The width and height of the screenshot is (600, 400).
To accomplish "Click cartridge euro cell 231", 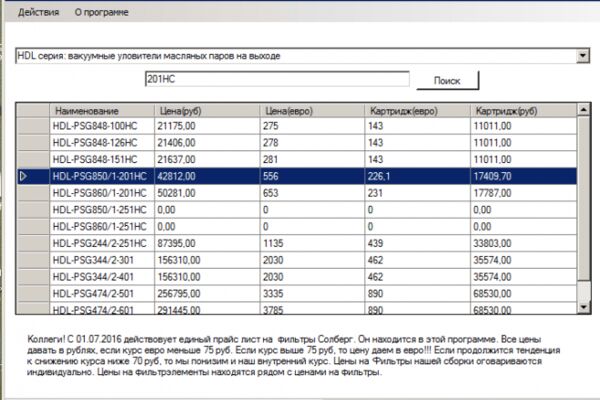I will pyautogui.click(x=417, y=193).
